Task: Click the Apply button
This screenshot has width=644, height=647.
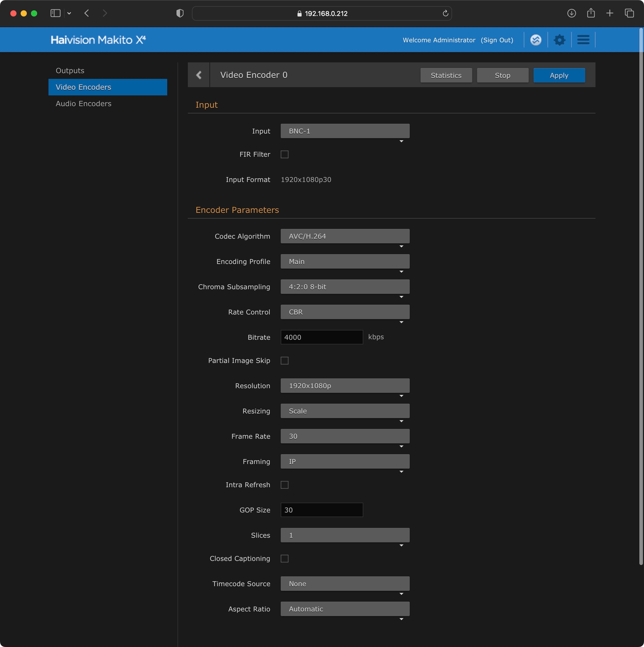Action: click(x=559, y=75)
